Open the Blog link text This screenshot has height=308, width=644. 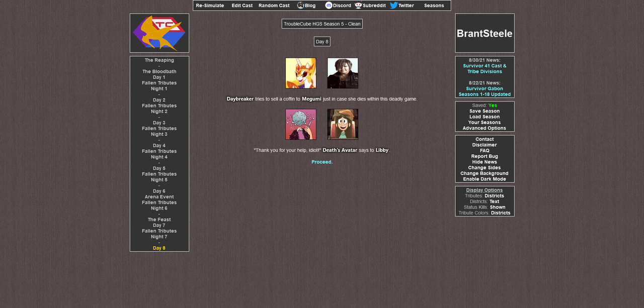coord(310,6)
